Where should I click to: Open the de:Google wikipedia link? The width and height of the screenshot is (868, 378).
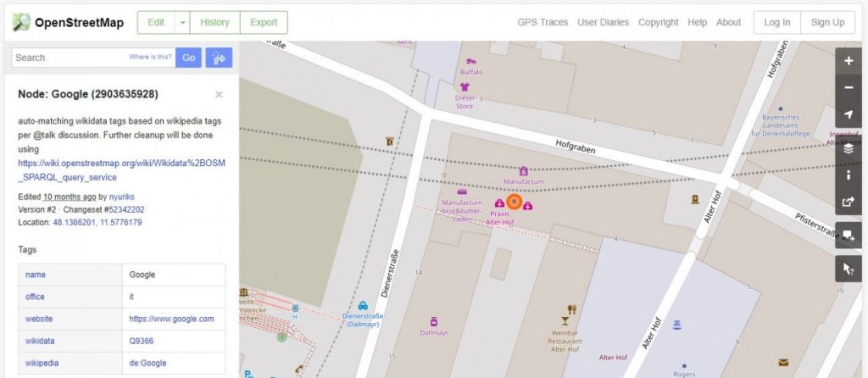click(147, 363)
